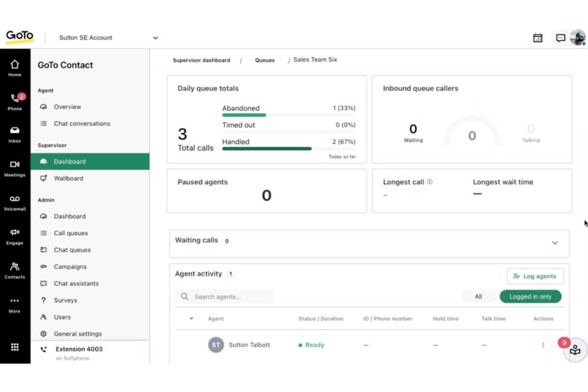
Task: Click the inbound callers gauge
Action: pyautogui.click(x=472, y=132)
